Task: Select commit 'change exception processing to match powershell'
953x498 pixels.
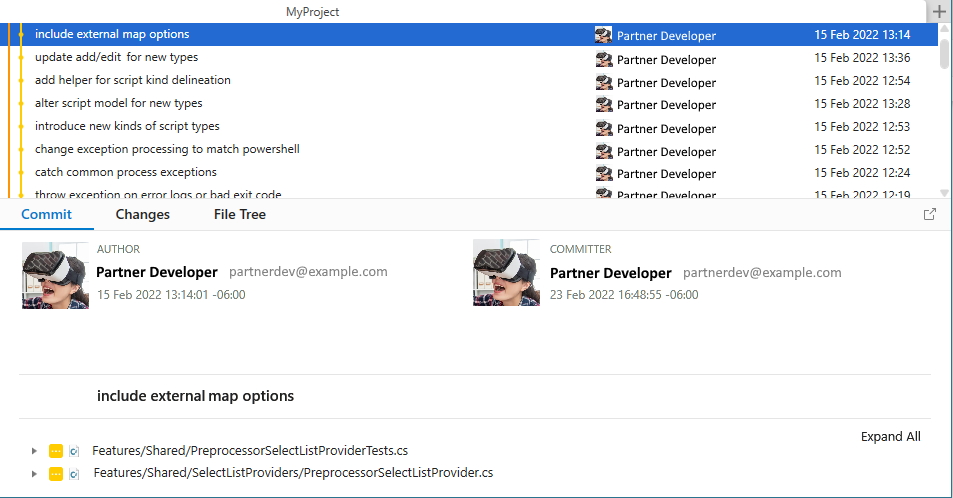Action: (469, 150)
